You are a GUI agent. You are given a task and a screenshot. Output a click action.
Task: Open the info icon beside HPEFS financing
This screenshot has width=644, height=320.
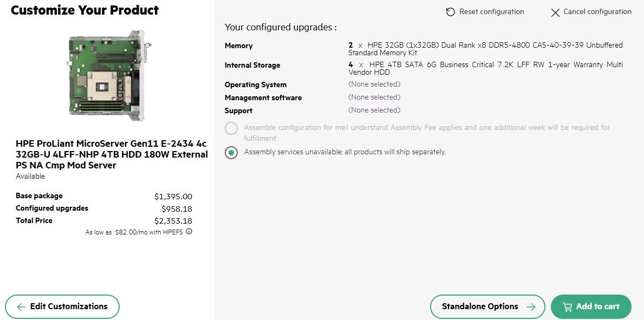[x=188, y=232]
